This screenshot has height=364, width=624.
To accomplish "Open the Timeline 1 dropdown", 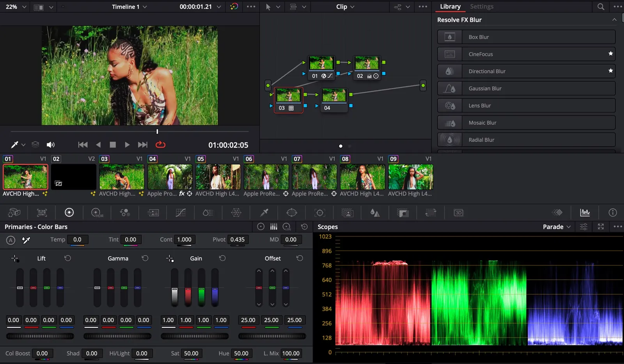I will click(x=129, y=7).
